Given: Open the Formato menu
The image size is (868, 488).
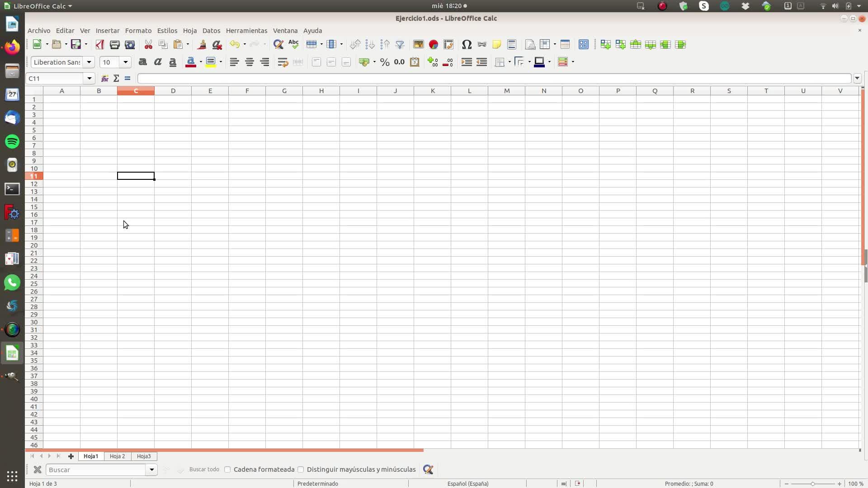Looking at the screenshot, I should click(138, 30).
